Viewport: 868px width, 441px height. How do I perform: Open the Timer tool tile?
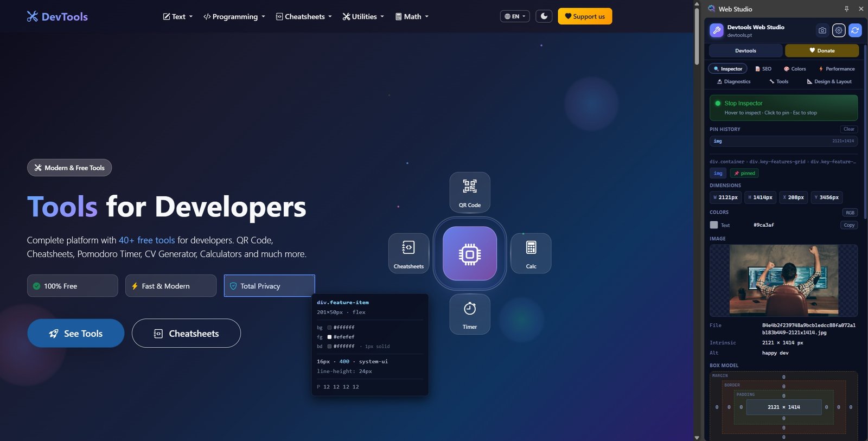pyautogui.click(x=470, y=315)
